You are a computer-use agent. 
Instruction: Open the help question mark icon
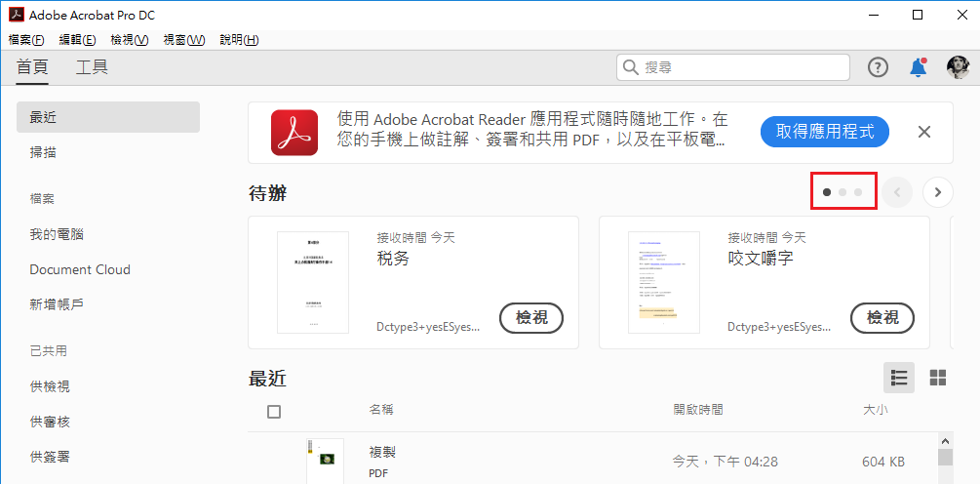click(879, 67)
